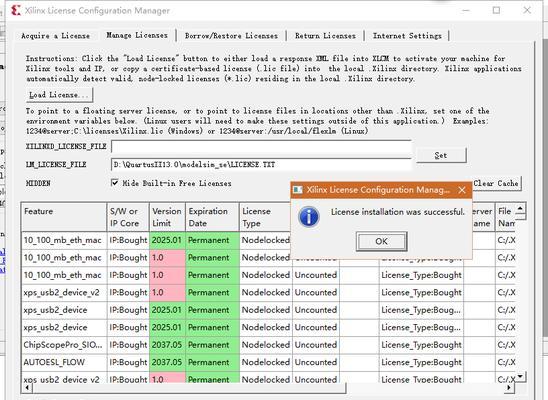548x400 pixels.
Task: Click 2037.05 version cell in ChipScopePro_SIO row
Action: click(167, 345)
